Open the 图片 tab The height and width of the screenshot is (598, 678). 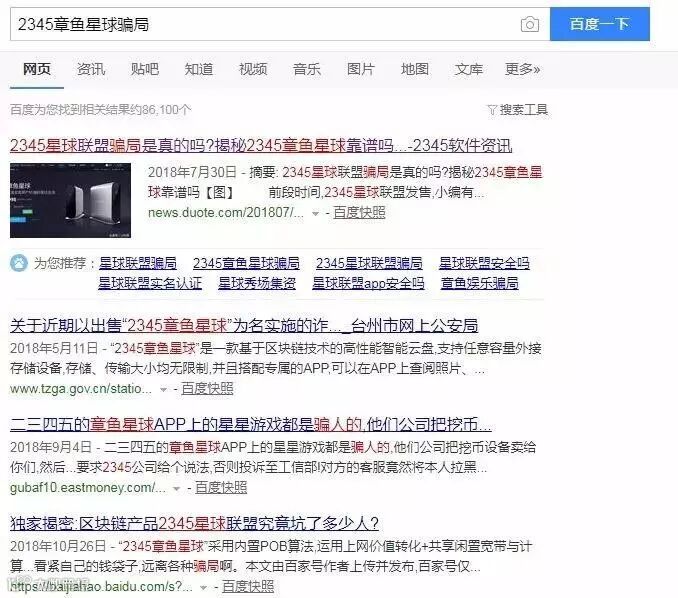[x=361, y=69]
